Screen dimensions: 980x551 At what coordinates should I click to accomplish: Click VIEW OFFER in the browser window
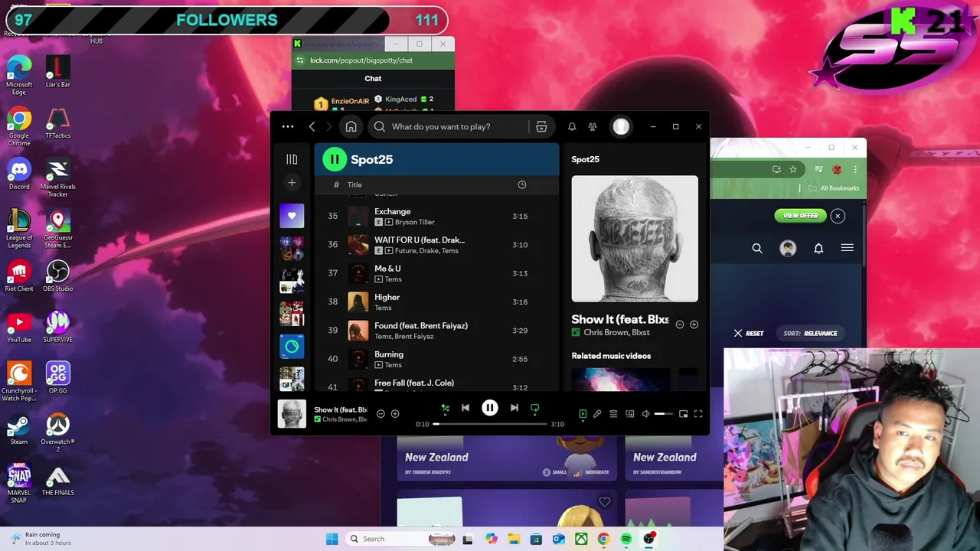click(800, 216)
